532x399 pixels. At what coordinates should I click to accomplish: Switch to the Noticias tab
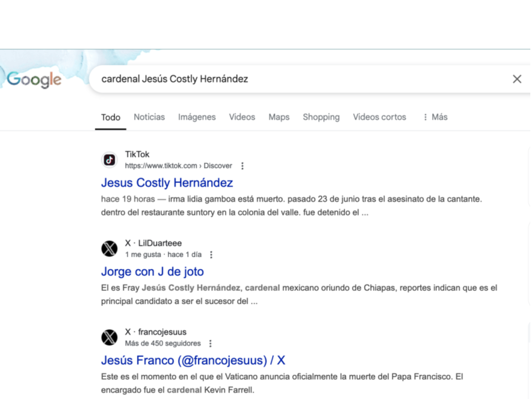(149, 117)
